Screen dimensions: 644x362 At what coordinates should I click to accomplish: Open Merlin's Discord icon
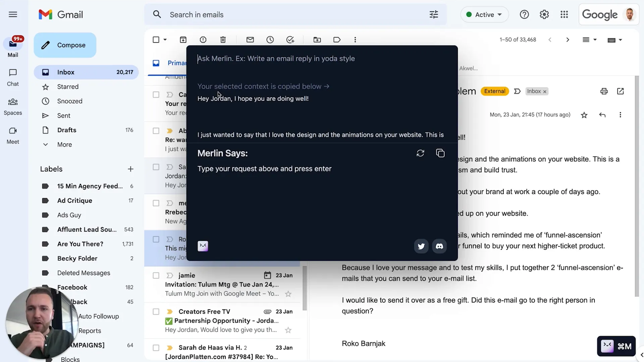[x=439, y=246]
